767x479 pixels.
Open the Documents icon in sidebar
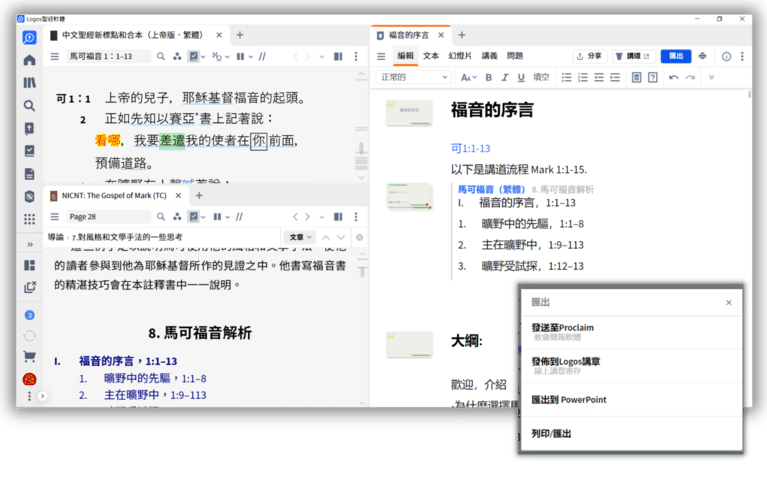(29, 174)
